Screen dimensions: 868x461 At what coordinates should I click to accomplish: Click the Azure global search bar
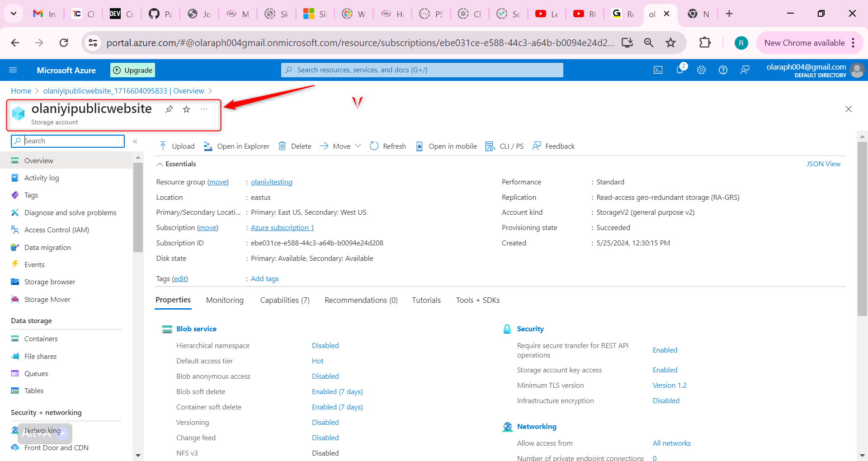click(422, 70)
